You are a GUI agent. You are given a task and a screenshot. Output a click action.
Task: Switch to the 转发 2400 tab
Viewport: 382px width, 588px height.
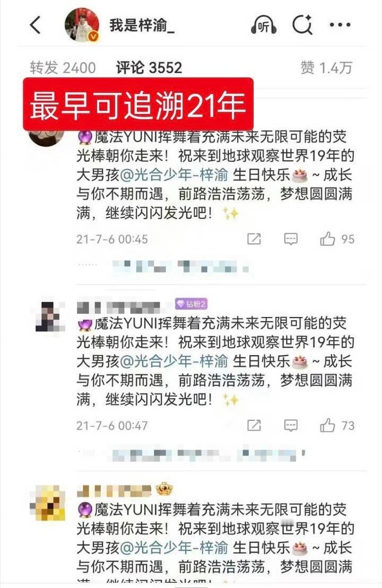(63, 68)
